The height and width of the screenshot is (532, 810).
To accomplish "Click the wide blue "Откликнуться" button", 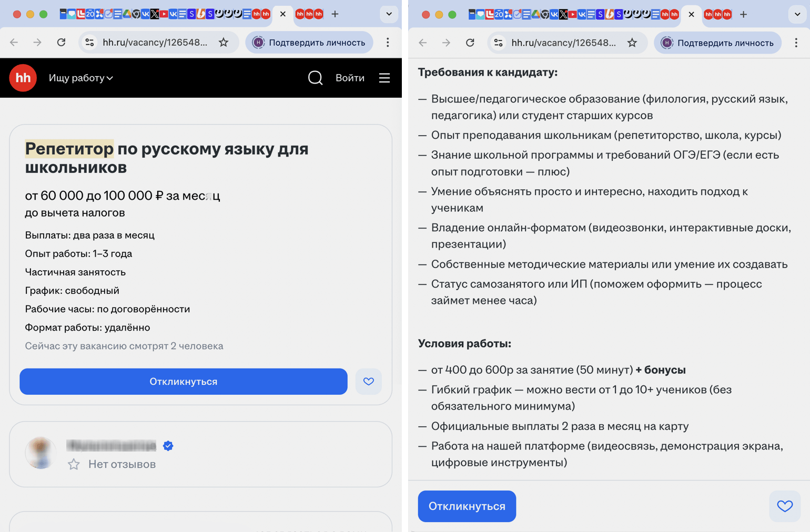I will coord(183,382).
